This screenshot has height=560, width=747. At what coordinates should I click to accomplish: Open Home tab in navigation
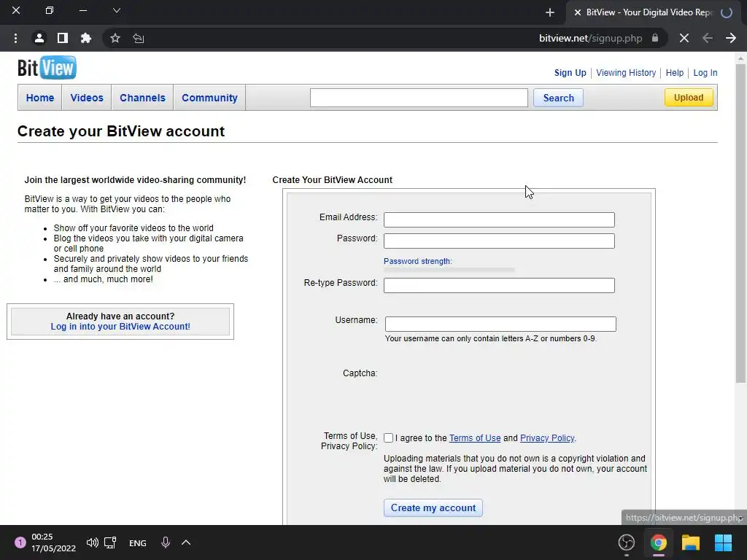pos(40,98)
